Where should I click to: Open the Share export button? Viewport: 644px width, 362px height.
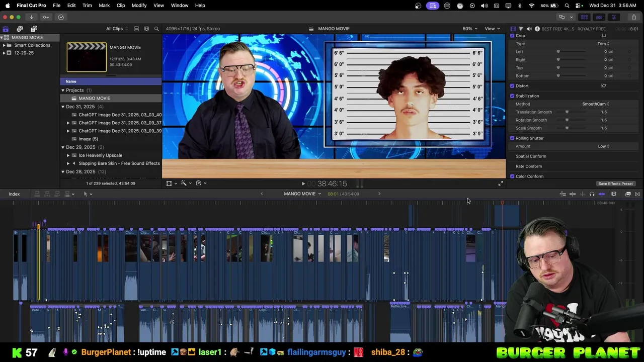coord(633,17)
